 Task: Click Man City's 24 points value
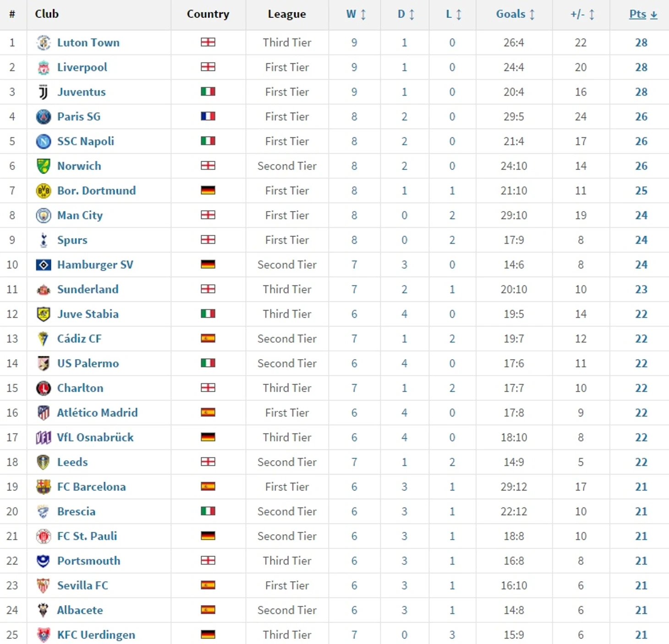(x=641, y=215)
